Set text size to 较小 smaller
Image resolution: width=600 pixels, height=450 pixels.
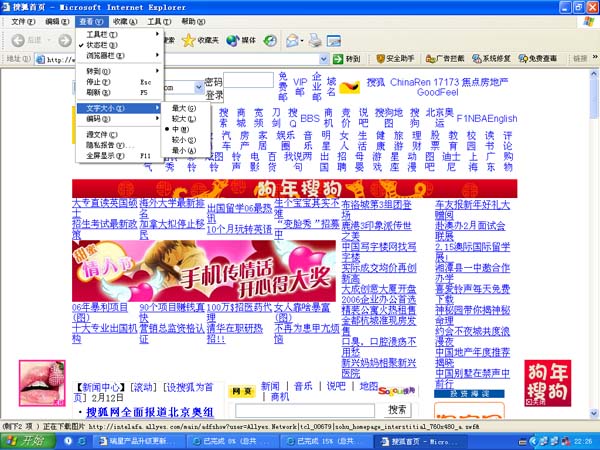(x=186, y=140)
